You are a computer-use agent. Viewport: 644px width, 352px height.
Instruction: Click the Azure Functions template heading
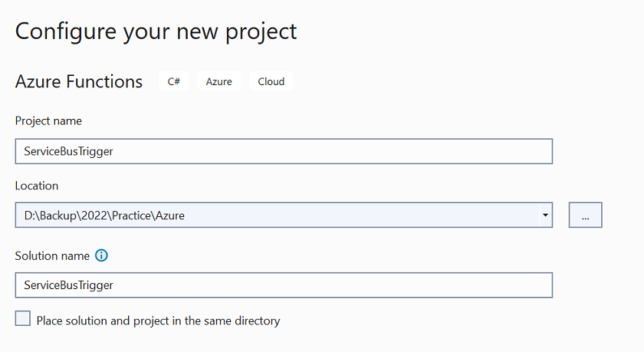click(x=79, y=81)
